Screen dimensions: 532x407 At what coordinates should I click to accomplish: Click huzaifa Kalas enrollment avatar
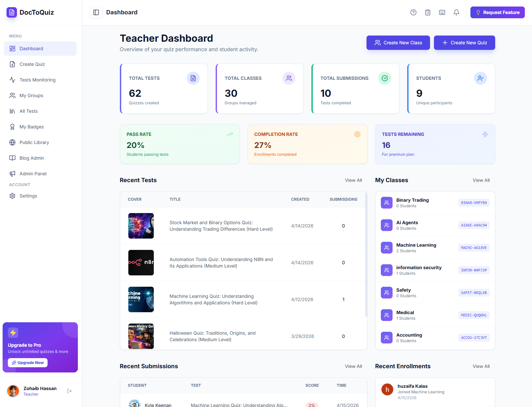click(387, 389)
